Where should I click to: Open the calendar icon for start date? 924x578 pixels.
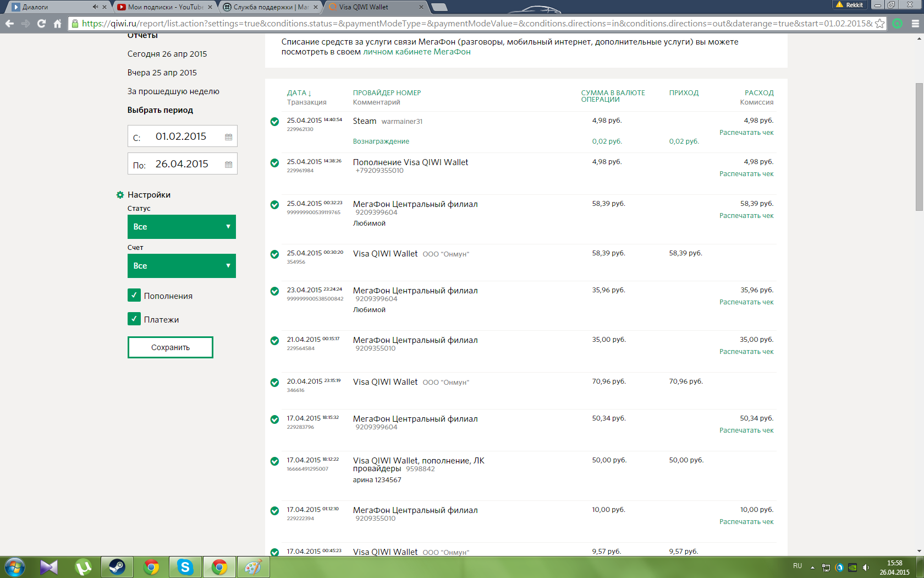(x=229, y=137)
